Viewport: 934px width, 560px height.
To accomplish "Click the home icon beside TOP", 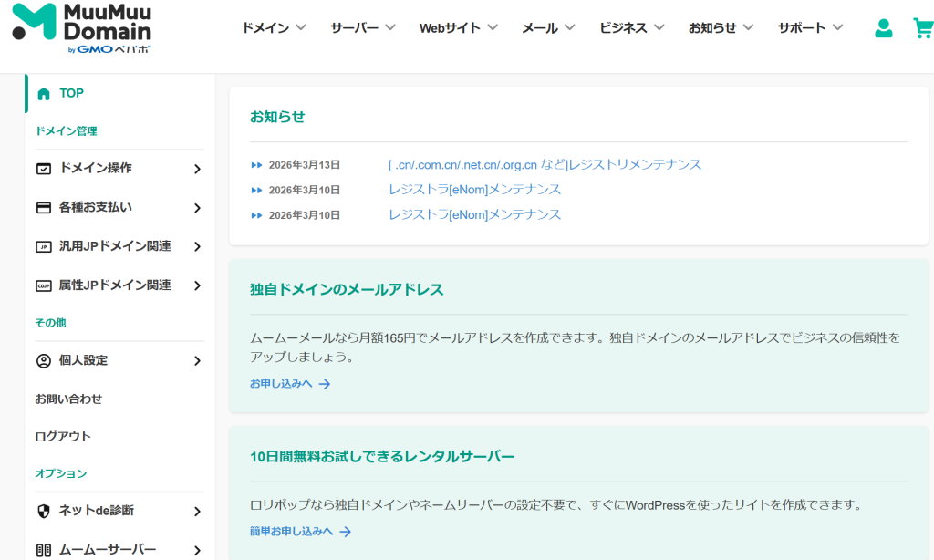I will click(x=44, y=94).
